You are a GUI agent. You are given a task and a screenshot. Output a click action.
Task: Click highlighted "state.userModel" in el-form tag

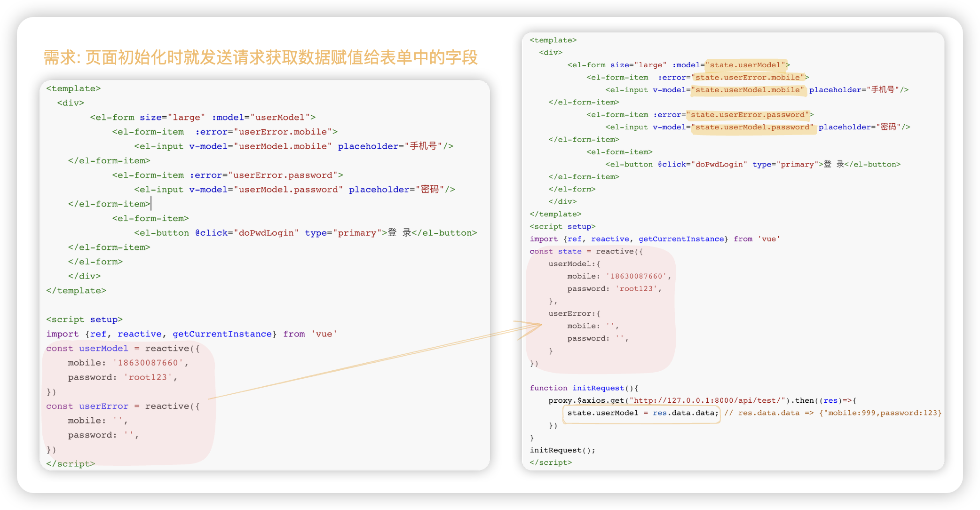click(x=746, y=65)
